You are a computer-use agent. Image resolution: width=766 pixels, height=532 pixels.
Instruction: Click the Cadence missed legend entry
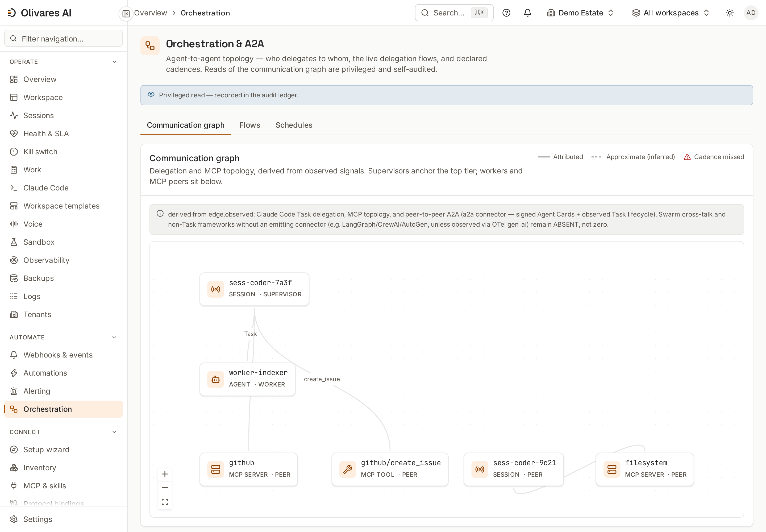(x=714, y=157)
